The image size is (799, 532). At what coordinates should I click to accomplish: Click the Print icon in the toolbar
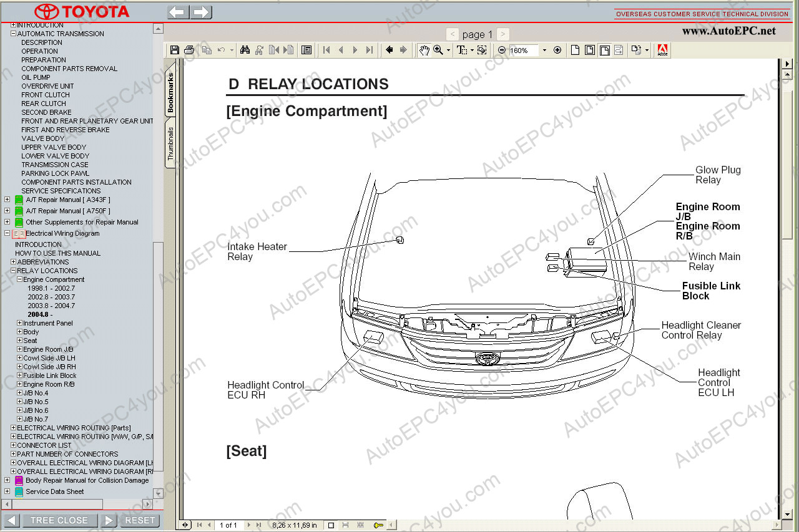click(x=189, y=50)
